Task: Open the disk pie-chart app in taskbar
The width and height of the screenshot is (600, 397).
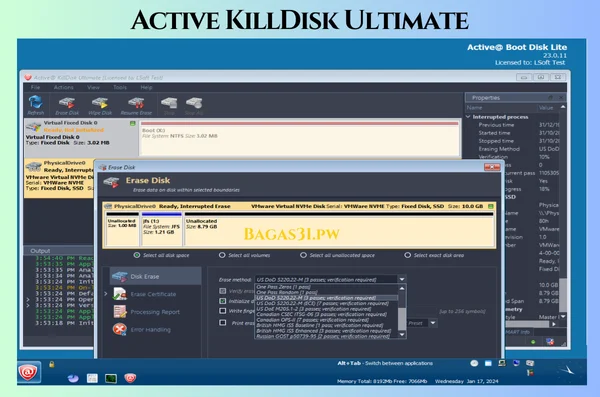Action: click(73, 378)
